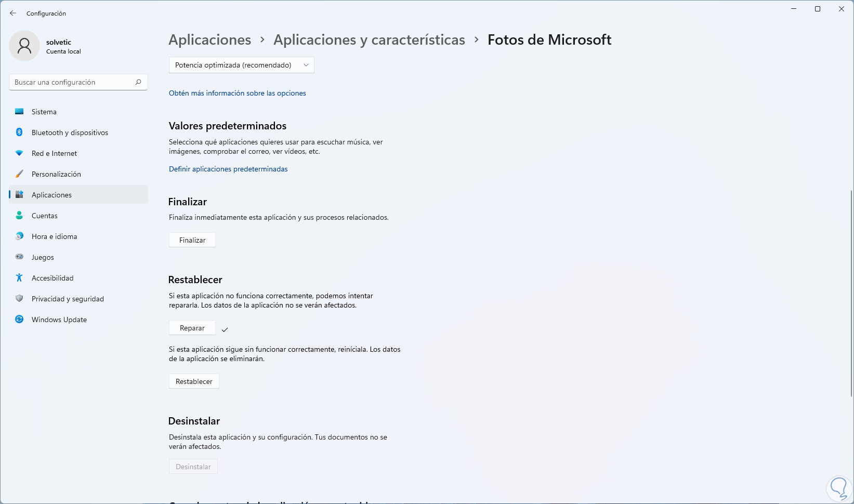The width and height of the screenshot is (854, 504).
Task: Click the solvetic account name
Action: coord(59,42)
